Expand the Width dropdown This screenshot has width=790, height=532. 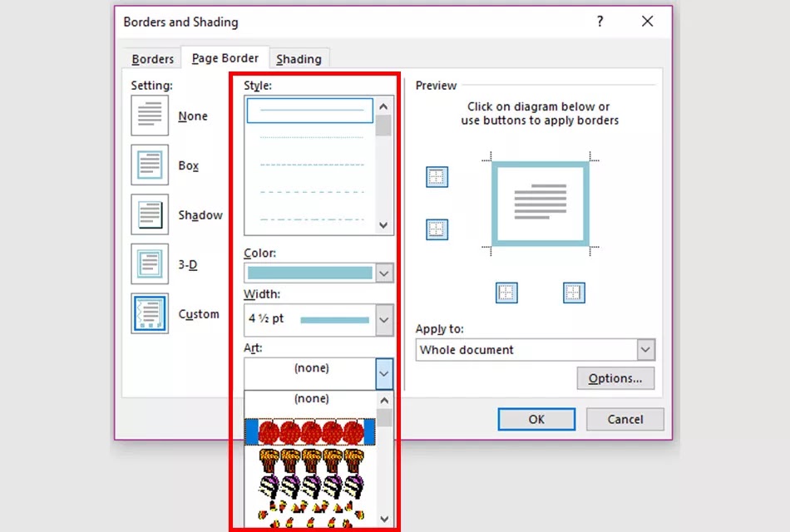pyautogui.click(x=383, y=320)
